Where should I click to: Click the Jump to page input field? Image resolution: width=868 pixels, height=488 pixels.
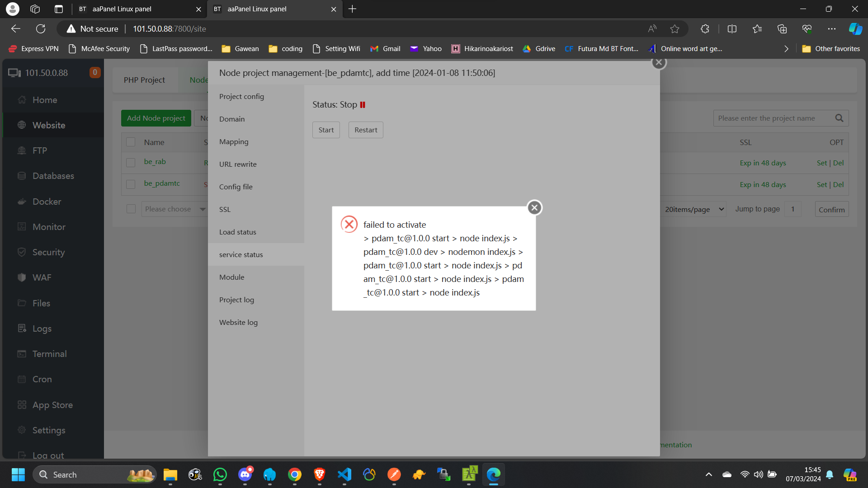click(793, 209)
